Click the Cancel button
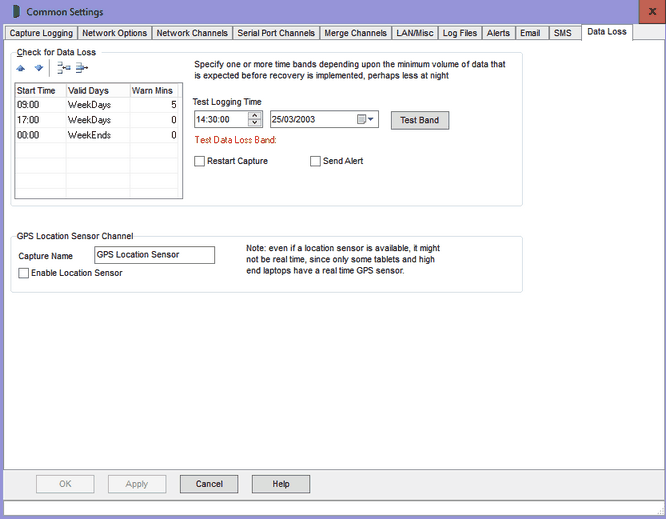Image resolution: width=666 pixels, height=519 pixels. pos(209,484)
